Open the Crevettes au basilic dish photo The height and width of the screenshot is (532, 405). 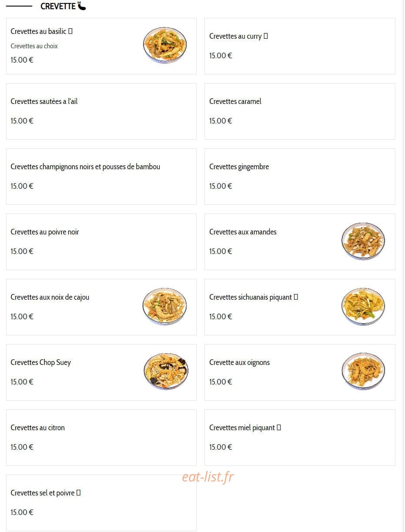(x=165, y=46)
